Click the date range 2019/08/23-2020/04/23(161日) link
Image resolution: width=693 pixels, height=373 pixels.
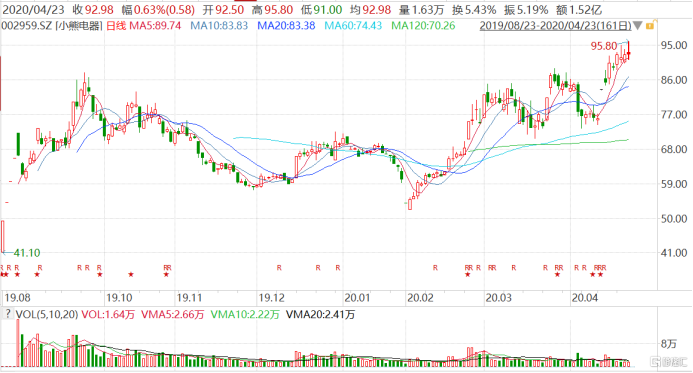coord(556,26)
